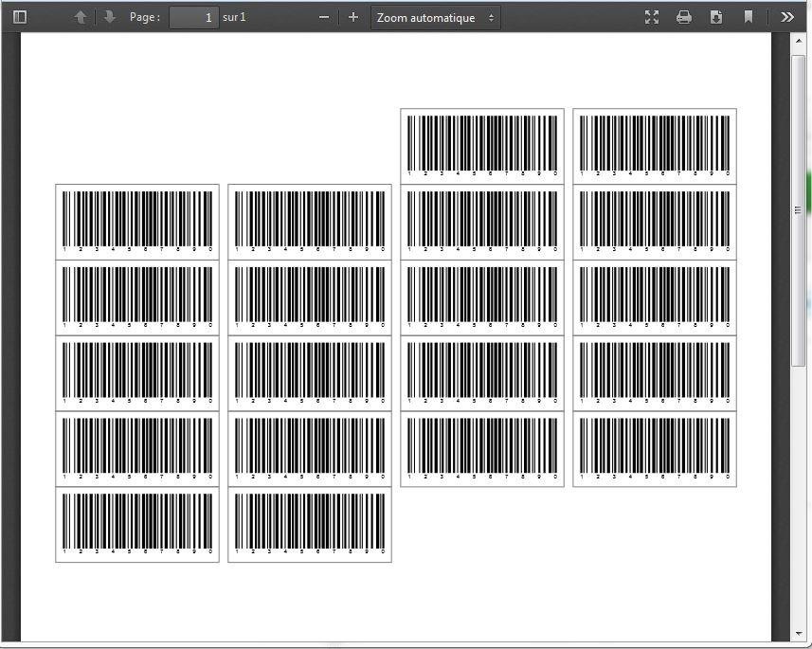Expand the secondary toolbar with double chevron
Viewport: 812px width, 649px height.
point(787,16)
